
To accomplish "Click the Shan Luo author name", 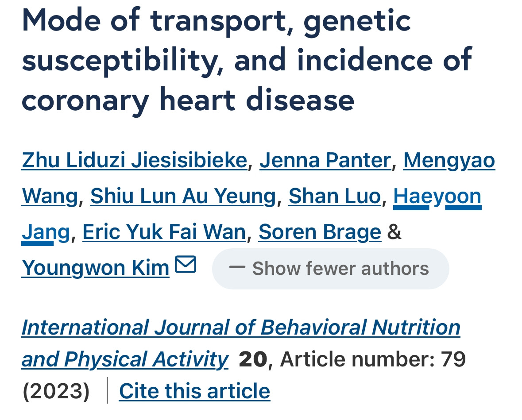I will pos(335,196).
